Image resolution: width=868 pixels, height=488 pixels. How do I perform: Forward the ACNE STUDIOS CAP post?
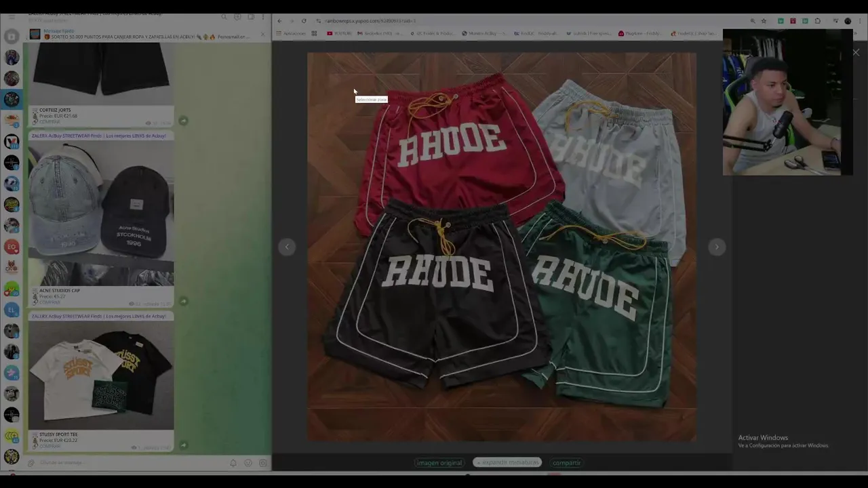[183, 301]
